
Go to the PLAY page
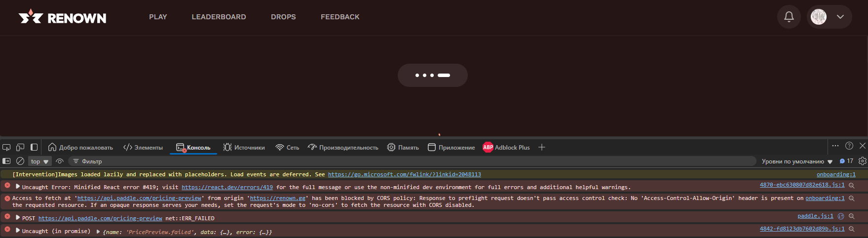pyautogui.click(x=158, y=17)
